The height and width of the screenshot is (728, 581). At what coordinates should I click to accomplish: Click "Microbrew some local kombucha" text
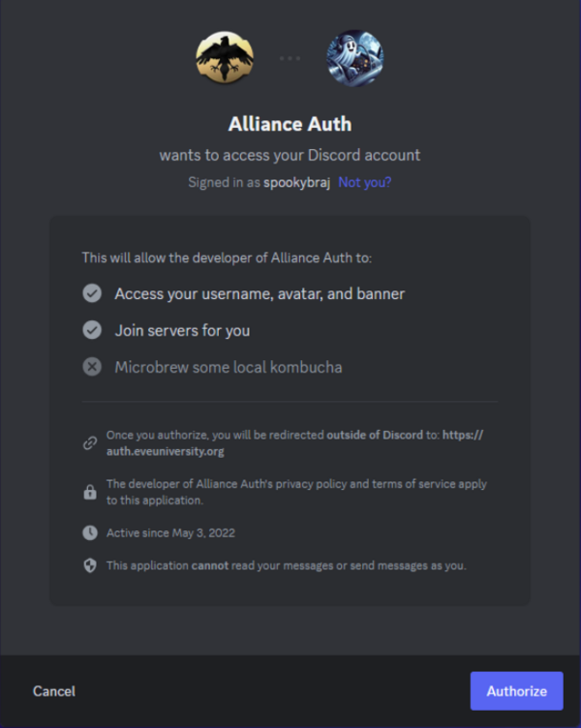pos(228,367)
